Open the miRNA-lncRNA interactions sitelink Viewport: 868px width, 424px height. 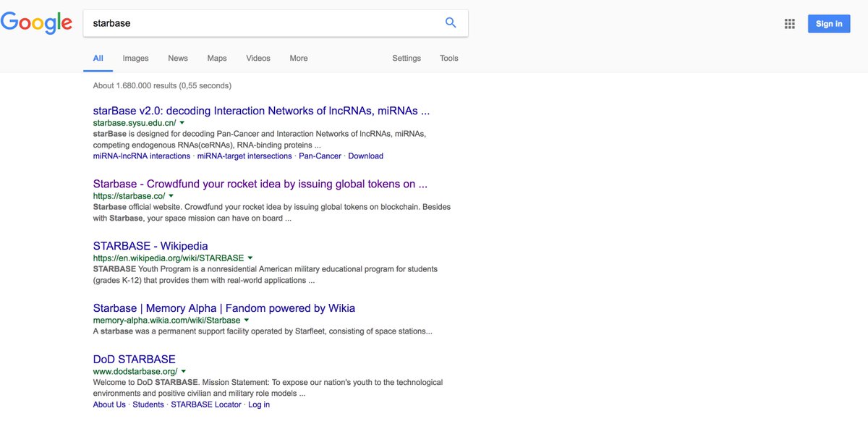tap(142, 156)
